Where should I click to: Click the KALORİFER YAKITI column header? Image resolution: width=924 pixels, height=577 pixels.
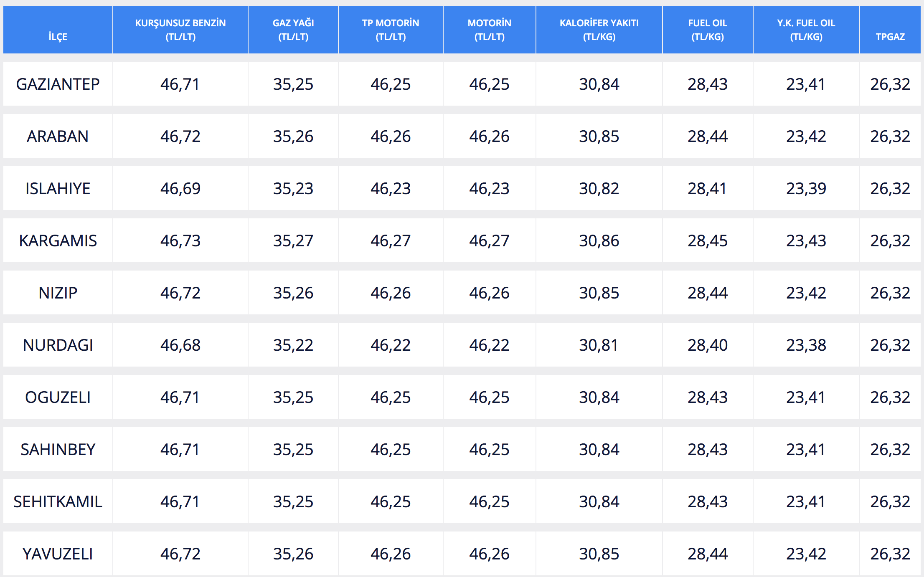pos(599,30)
